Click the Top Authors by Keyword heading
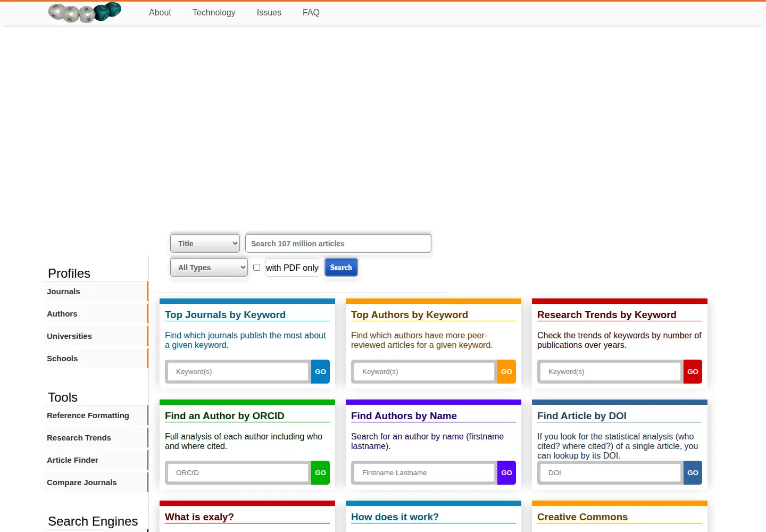The height and width of the screenshot is (532, 766). pos(410,315)
